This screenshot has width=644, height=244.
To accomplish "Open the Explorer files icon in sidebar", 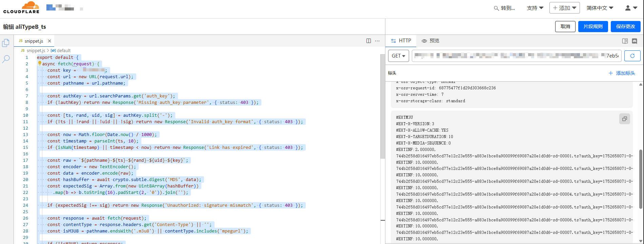I will (6, 43).
